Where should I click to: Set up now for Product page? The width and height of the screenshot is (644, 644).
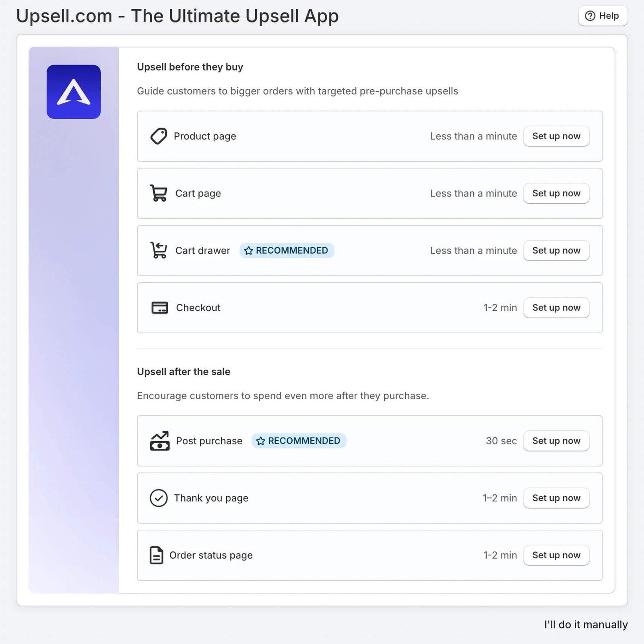coord(556,136)
